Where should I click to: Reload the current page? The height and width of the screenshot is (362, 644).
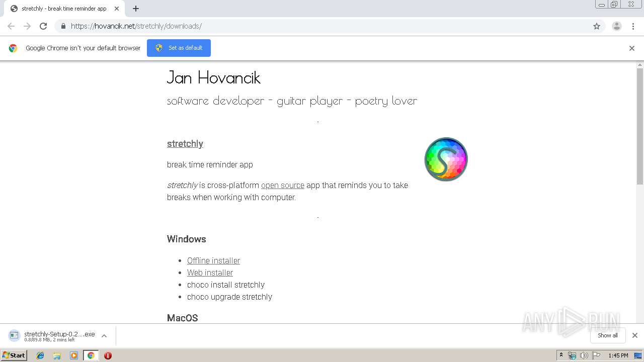pyautogui.click(x=43, y=26)
